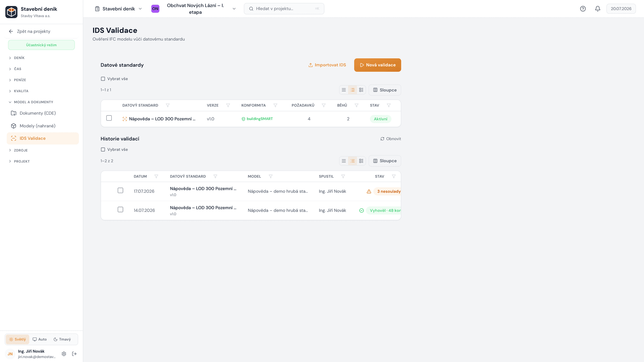Image resolution: width=644 pixels, height=362 pixels.
Task: Filter the Verze column
Action: pyautogui.click(x=228, y=106)
